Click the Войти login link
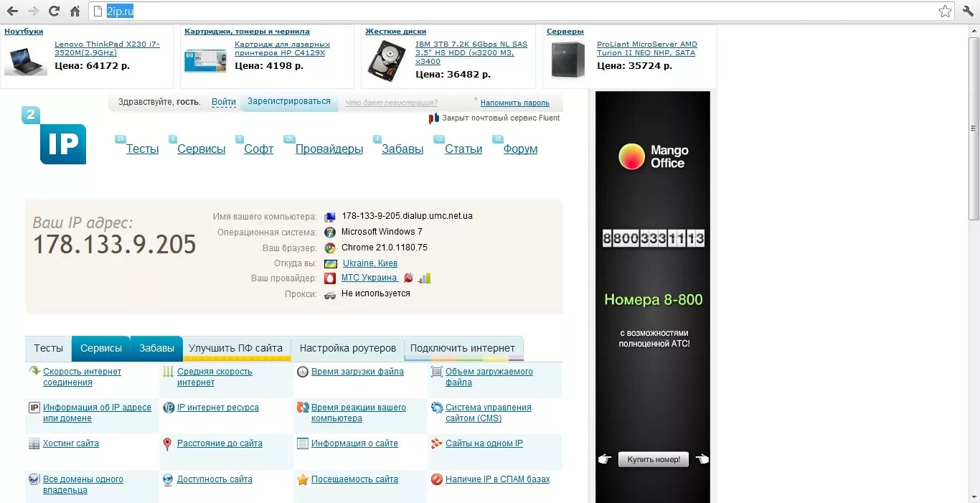The image size is (980, 503). pos(224,102)
